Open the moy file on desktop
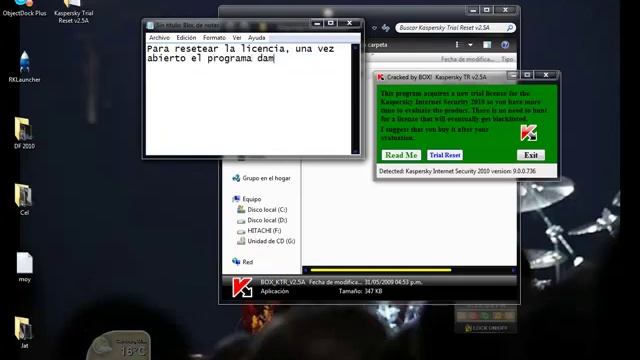 pos(24,267)
